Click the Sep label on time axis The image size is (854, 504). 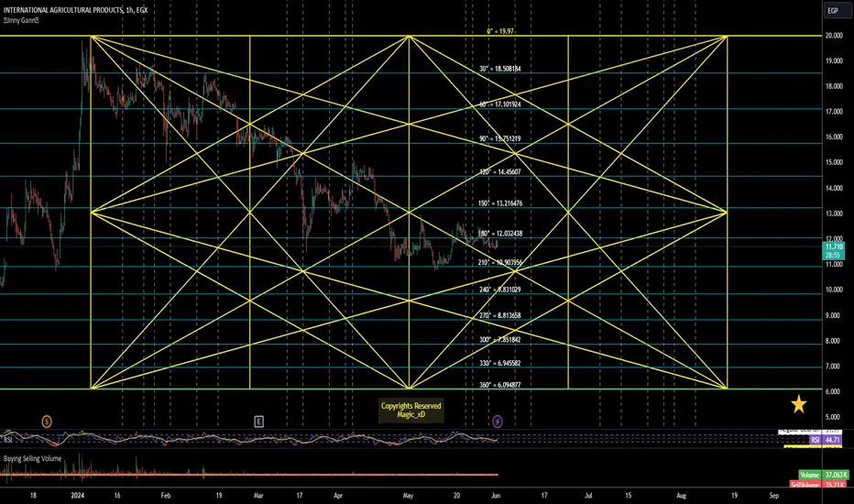[x=774, y=496]
